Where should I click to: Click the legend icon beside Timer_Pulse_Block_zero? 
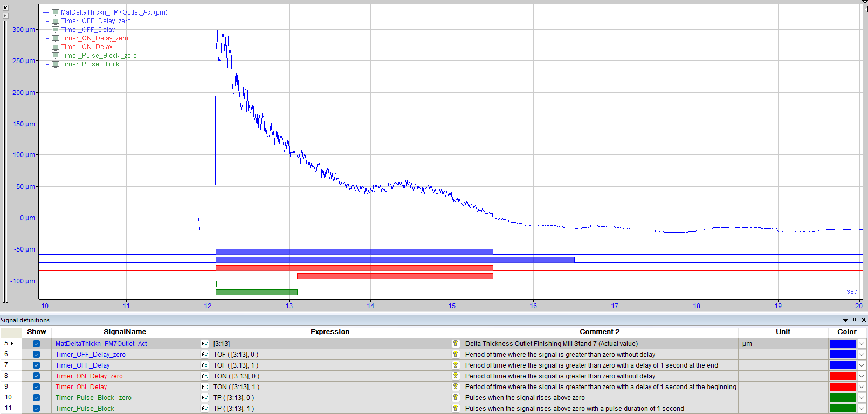[56, 56]
